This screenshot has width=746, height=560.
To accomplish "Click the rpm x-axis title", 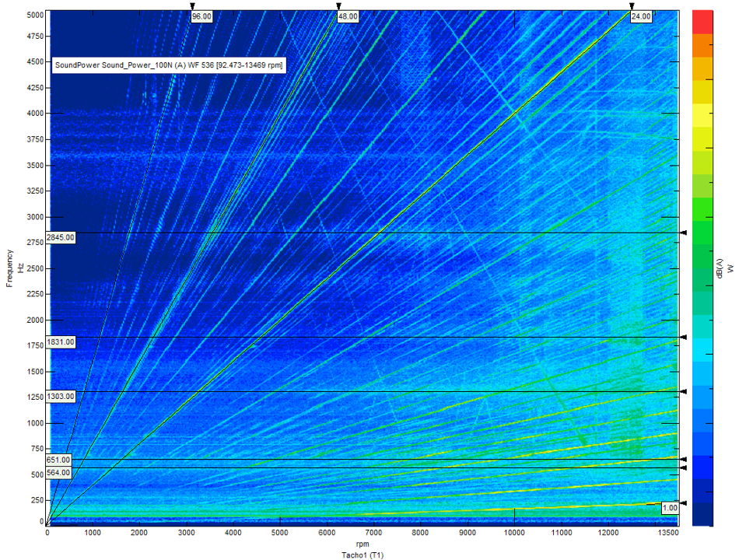I will pos(362,544).
